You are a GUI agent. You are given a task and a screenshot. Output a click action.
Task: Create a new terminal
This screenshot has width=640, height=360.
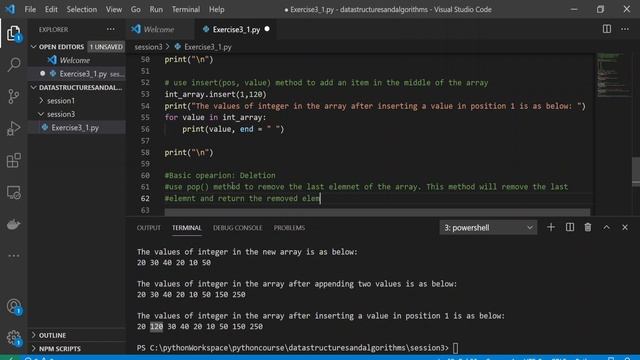(x=551, y=227)
